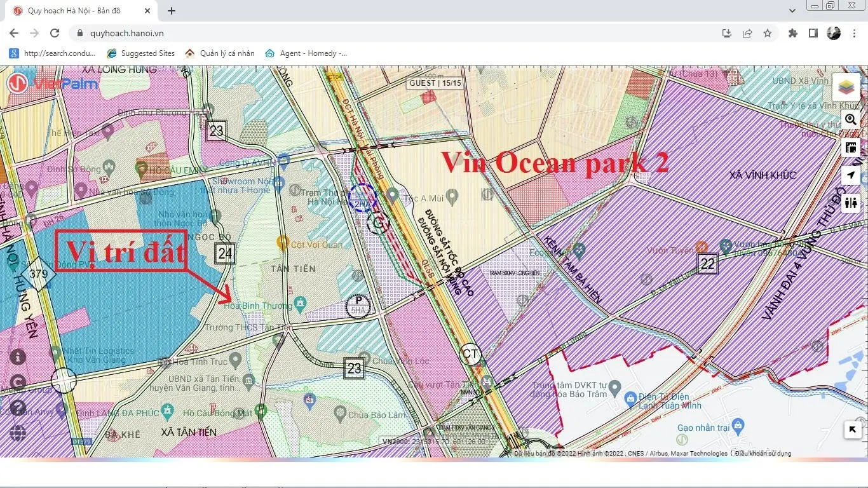Image resolution: width=868 pixels, height=488 pixels.
Task: Share this page icon
Action: tap(747, 33)
